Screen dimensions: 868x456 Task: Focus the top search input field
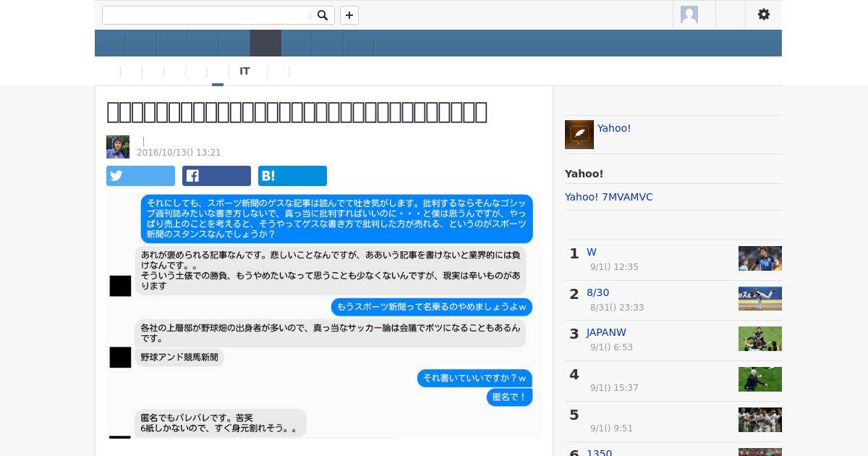pos(206,15)
